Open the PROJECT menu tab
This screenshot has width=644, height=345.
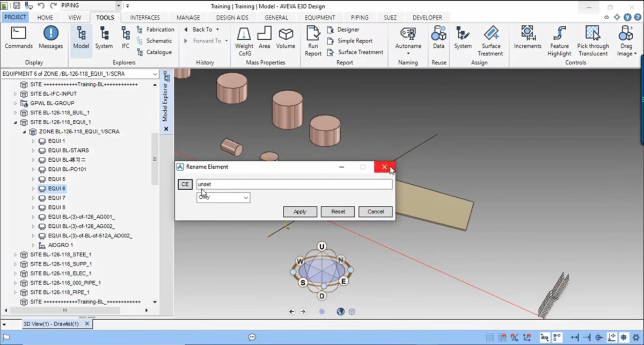[15, 17]
